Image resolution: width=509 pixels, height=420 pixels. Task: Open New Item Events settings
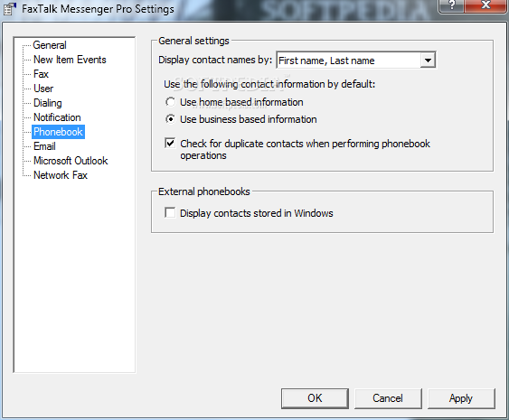70,60
